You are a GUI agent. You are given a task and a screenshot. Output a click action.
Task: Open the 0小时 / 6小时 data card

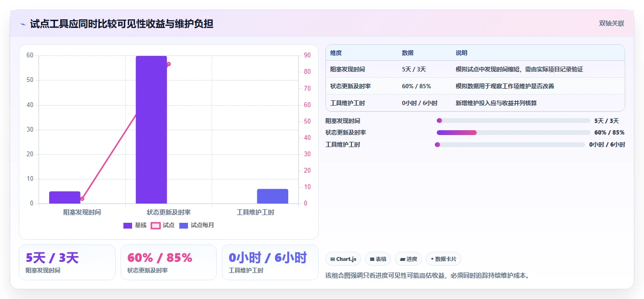click(270, 262)
